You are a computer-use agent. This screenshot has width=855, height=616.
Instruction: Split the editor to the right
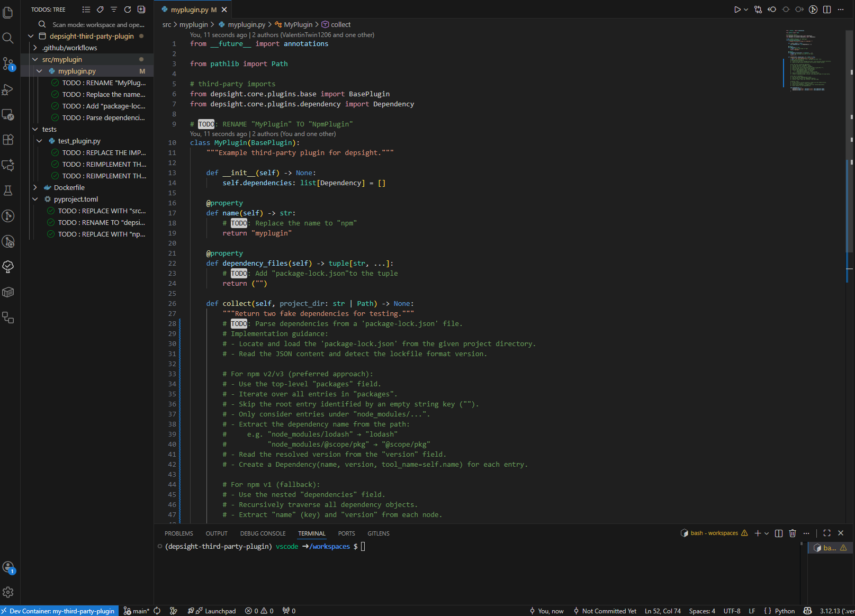click(827, 10)
